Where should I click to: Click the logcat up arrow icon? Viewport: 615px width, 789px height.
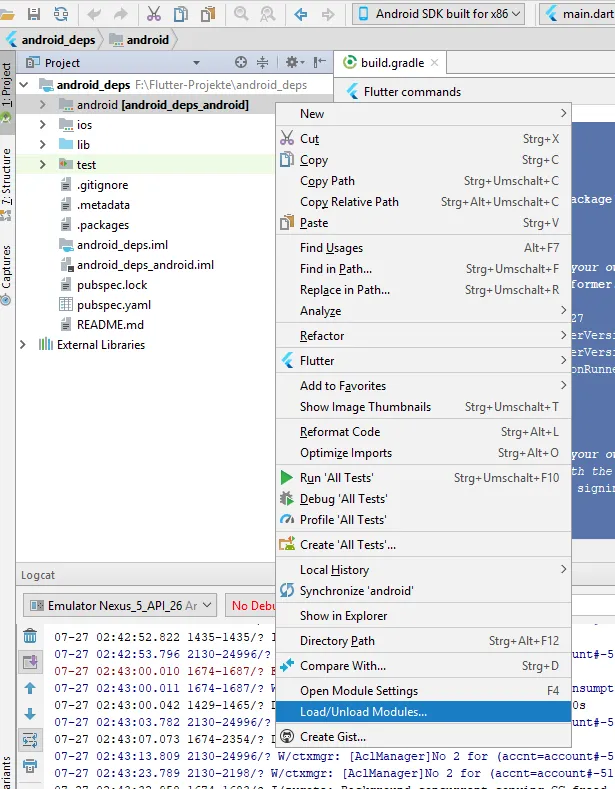(x=30, y=688)
